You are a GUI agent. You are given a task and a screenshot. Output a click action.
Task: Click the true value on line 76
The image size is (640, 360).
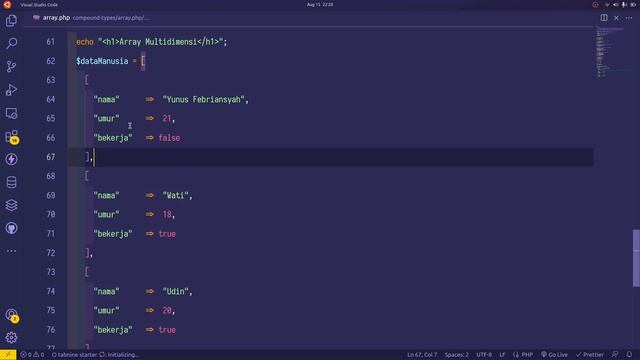[167, 330]
